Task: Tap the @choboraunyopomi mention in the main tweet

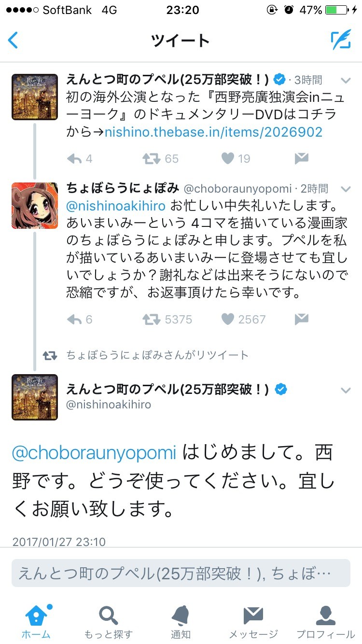Action: click(x=94, y=453)
